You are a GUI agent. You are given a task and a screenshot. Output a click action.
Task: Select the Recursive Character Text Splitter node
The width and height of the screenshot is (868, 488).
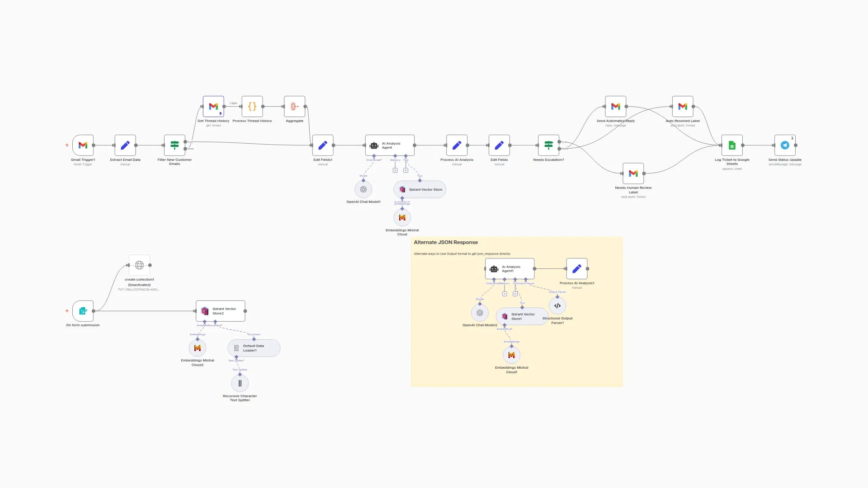(x=240, y=383)
